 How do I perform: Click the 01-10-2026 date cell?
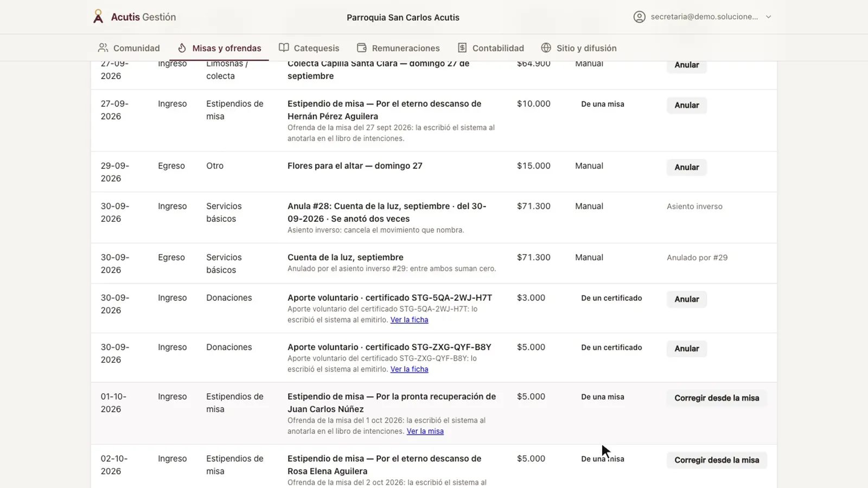(113, 403)
